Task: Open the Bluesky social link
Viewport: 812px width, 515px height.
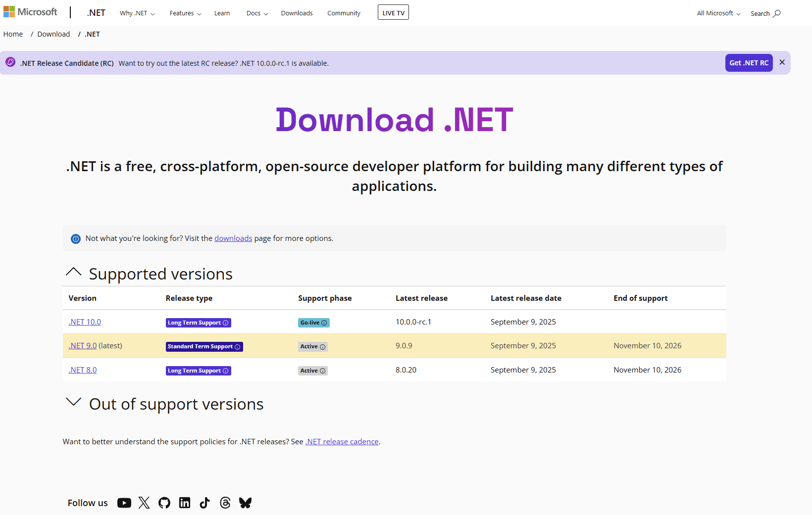Action: pyautogui.click(x=246, y=503)
